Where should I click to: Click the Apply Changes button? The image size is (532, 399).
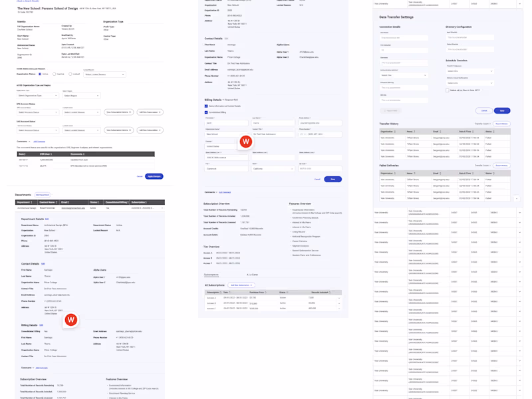[x=154, y=176]
